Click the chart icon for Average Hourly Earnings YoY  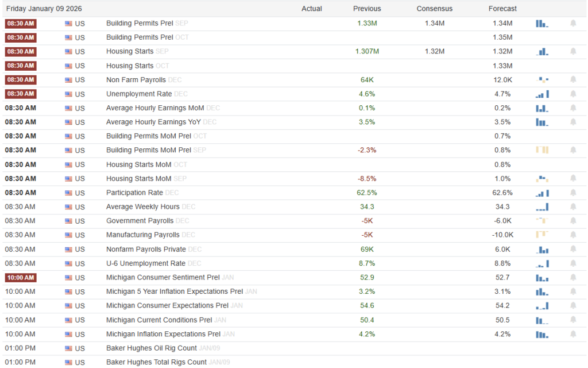click(x=542, y=122)
